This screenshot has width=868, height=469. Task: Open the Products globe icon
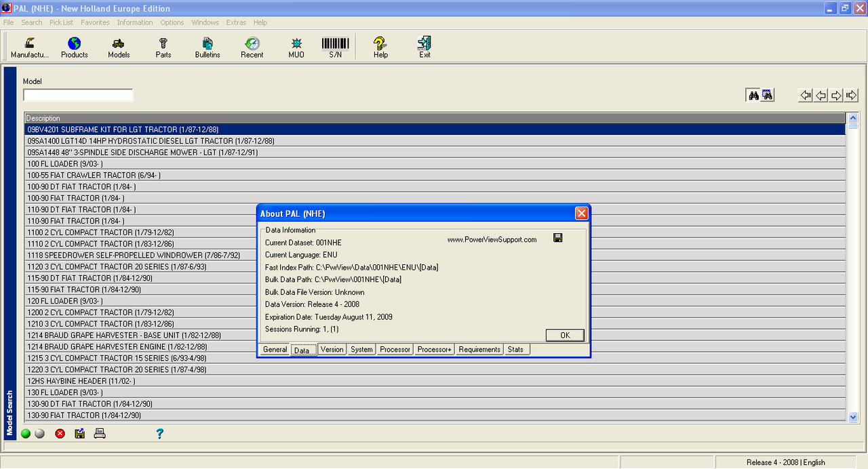(75, 47)
